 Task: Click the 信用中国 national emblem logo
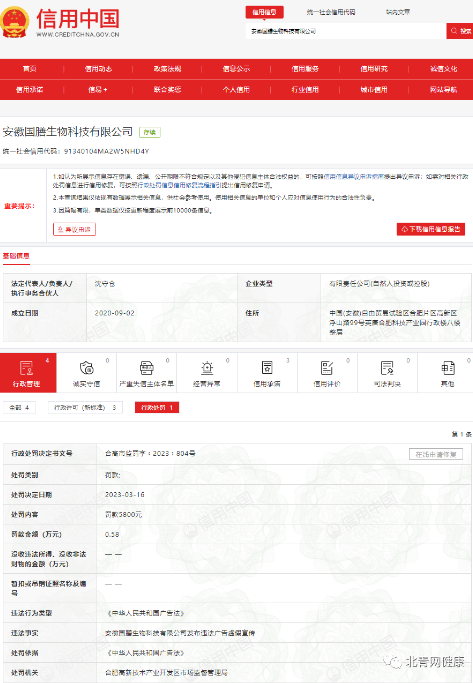[x=15, y=22]
